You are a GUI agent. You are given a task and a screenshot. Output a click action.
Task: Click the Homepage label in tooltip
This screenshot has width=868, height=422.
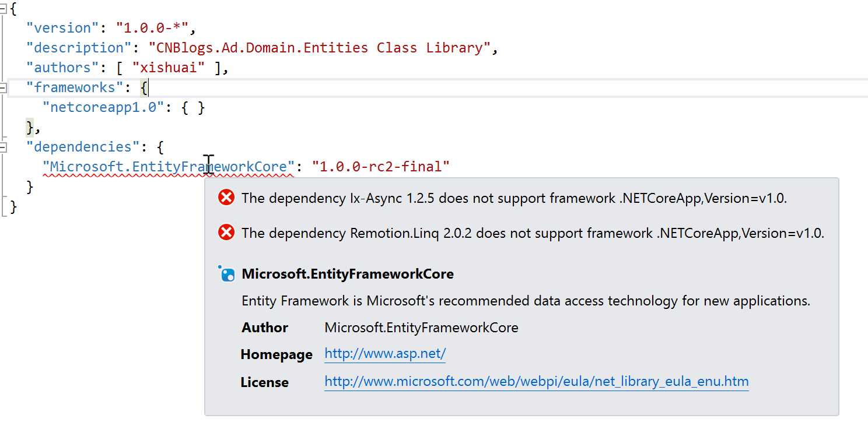coord(276,354)
